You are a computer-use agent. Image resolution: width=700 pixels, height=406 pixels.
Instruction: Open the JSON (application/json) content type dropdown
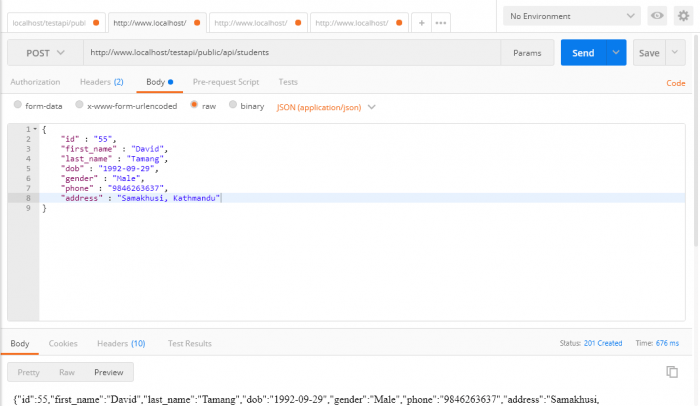tap(326, 107)
